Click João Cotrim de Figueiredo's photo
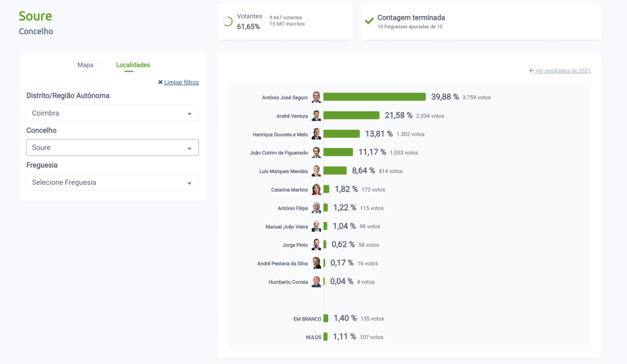The image size is (627, 364). pos(316,152)
